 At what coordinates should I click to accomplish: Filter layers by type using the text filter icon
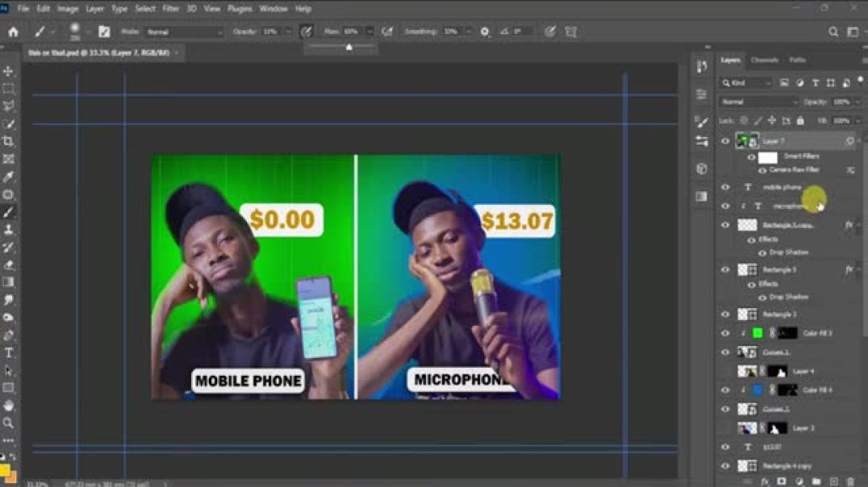pos(815,83)
